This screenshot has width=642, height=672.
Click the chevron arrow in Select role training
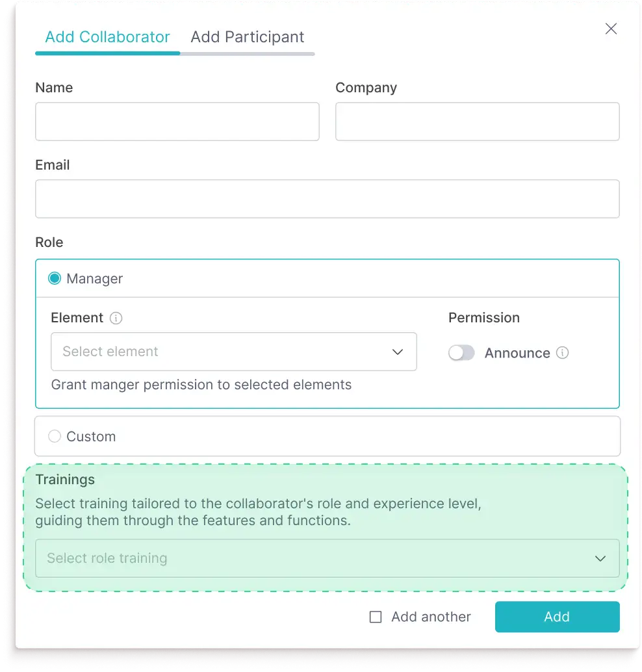(x=600, y=558)
